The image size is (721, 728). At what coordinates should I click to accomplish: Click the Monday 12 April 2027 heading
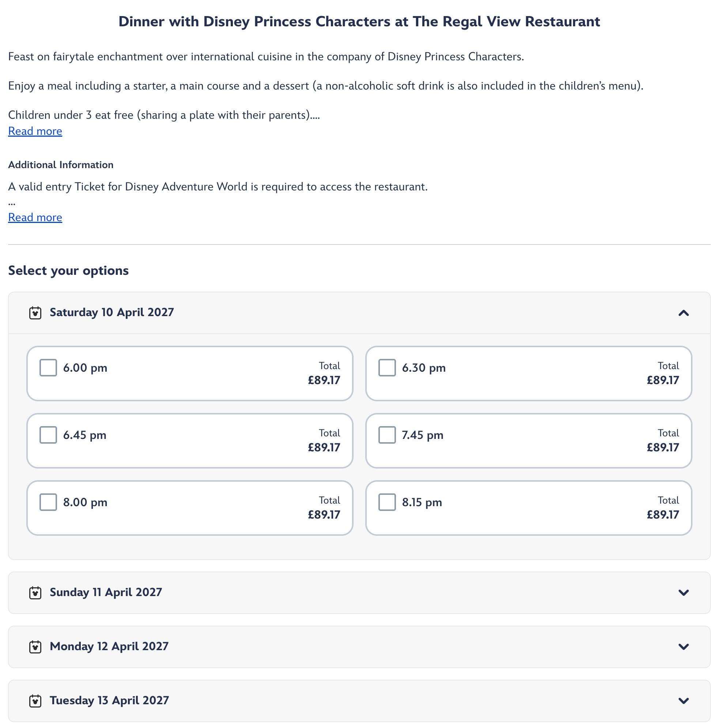point(109,647)
